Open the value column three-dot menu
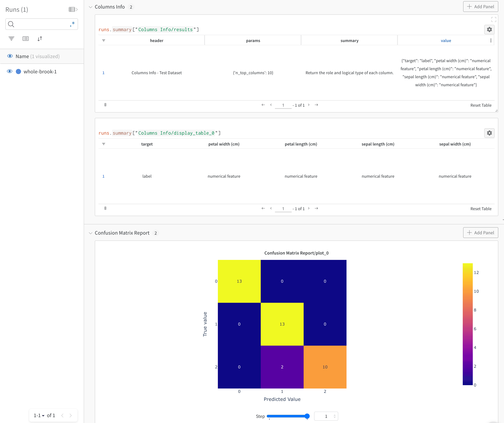Viewport: 504px width, 423px height. [x=491, y=41]
